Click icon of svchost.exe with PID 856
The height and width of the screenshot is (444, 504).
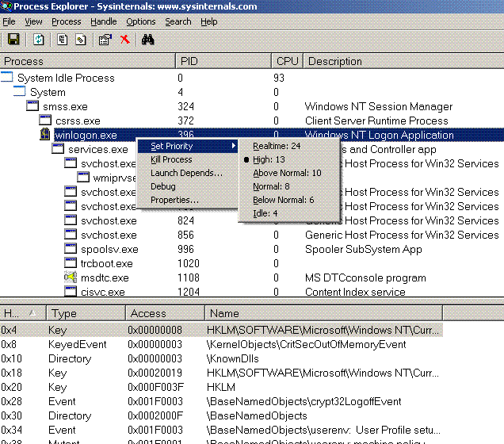click(x=71, y=234)
